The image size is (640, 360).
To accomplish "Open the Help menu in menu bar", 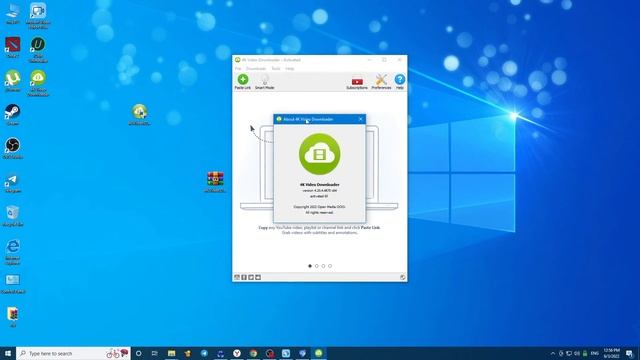I will pos(290,69).
